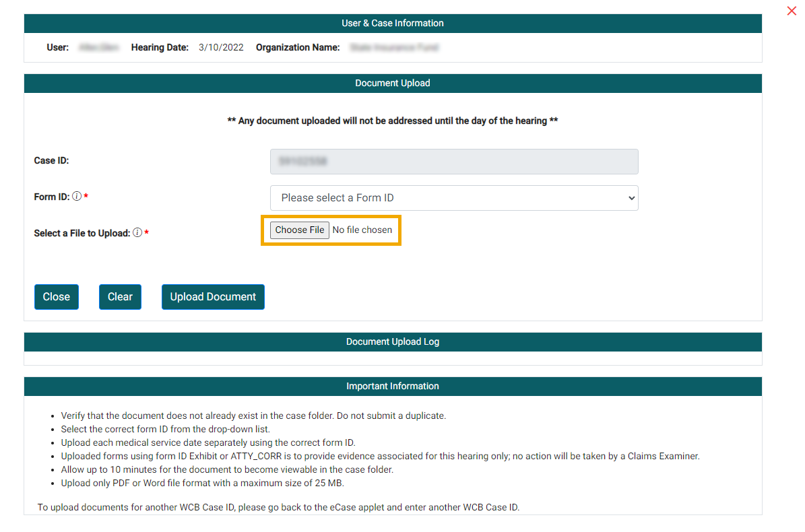Click the User & Case Information header
Viewport: 805px width, 532px height.
pos(393,24)
